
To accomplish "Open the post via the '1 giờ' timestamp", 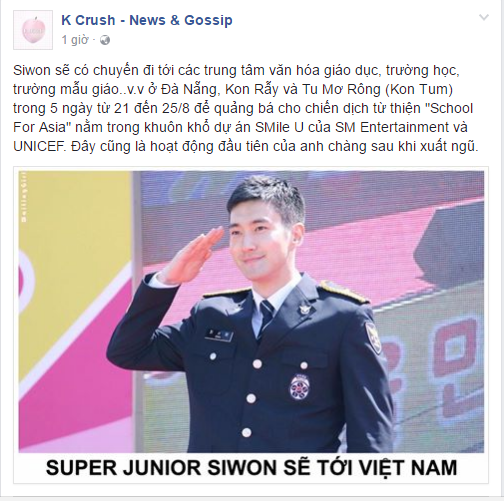I will pos(75,40).
